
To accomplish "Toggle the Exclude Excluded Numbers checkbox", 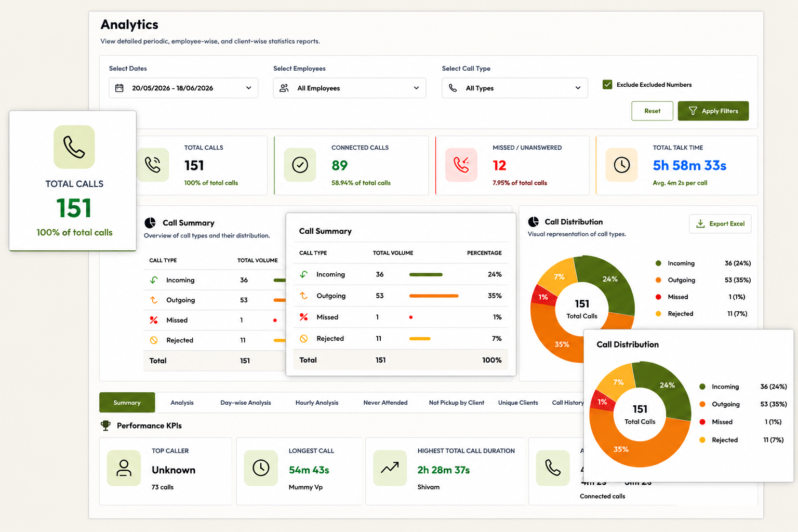I will pos(607,84).
